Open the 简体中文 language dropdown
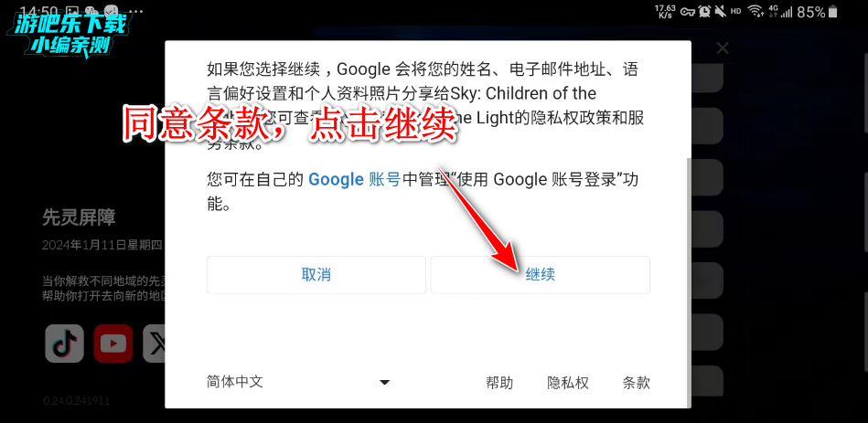Image resolution: width=868 pixels, height=423 pixels. click(x=299, y=382)
